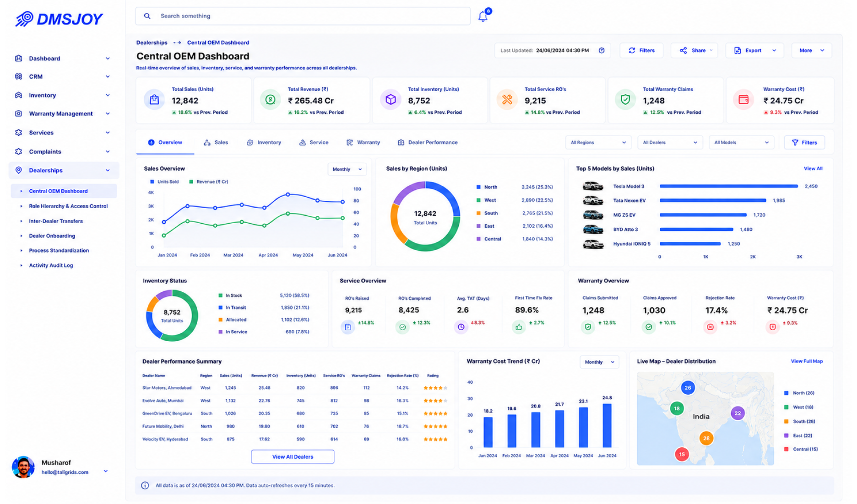Click the Total Inventory box icon
The image size is (857, 504).
391,100
